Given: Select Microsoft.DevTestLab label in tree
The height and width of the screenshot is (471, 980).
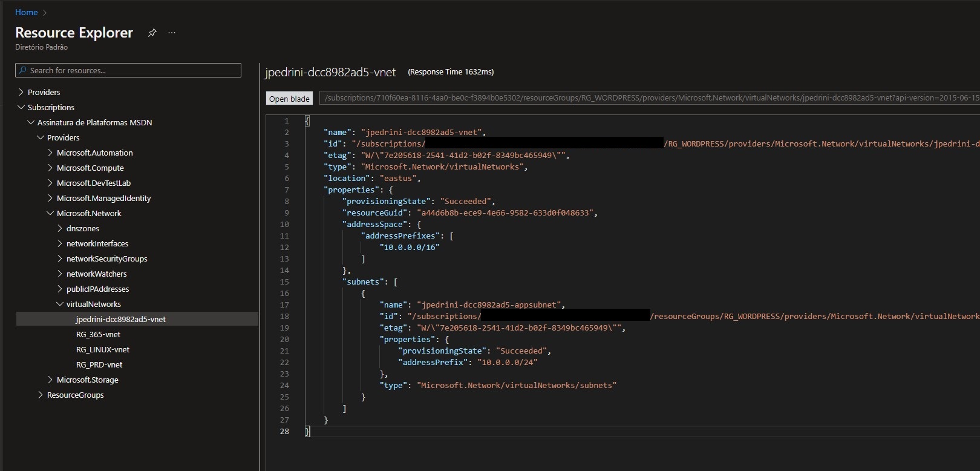Looking at the screenshot, I should [x=94, y=183].
